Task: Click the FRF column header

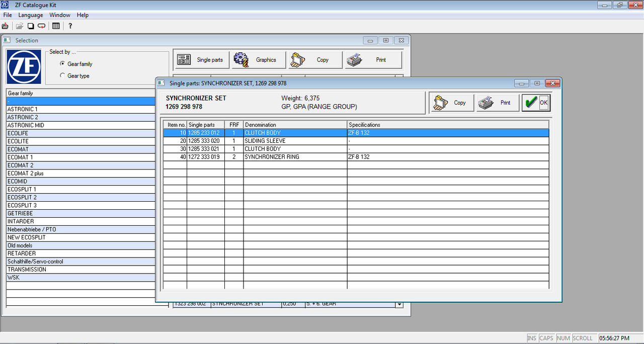Action: pos(234,125)
